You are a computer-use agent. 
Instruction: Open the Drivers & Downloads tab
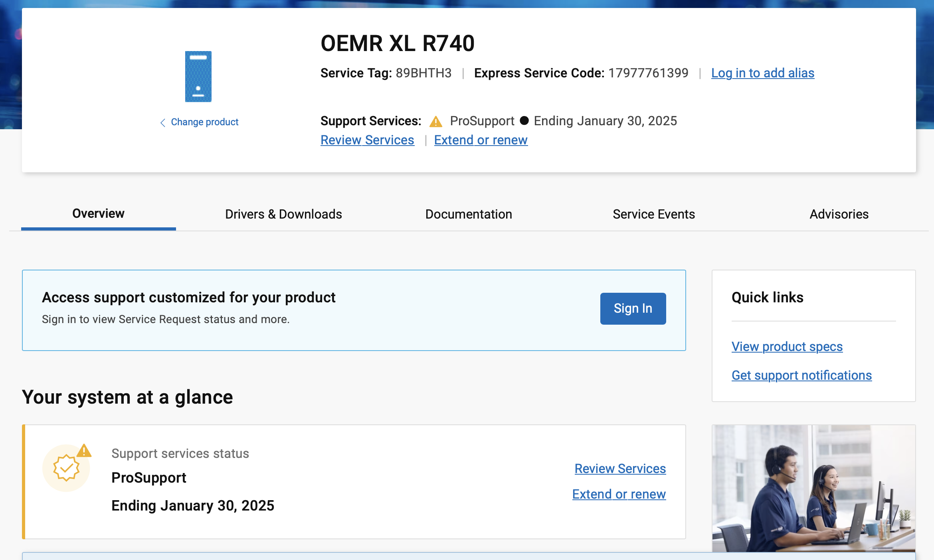[283, 214]
